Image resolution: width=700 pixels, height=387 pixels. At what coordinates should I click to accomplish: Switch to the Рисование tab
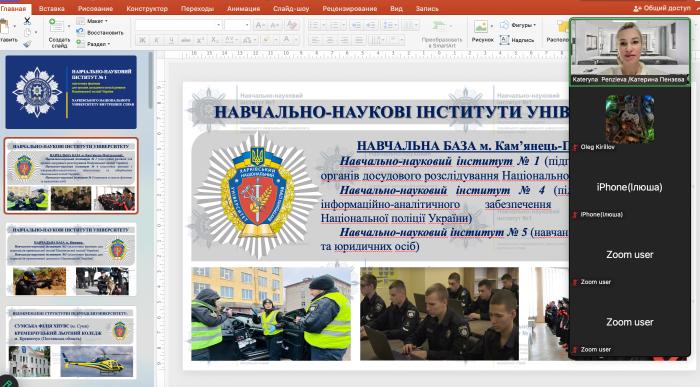pyautogui.click(x=95, y=8)
